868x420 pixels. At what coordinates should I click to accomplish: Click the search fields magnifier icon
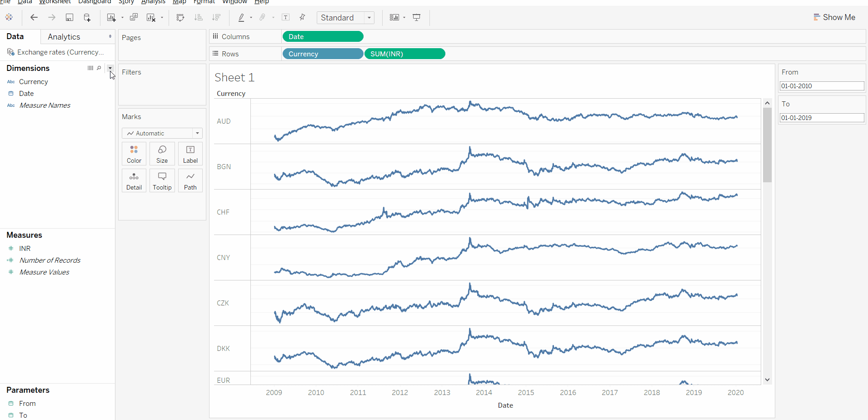pos(99,68)
